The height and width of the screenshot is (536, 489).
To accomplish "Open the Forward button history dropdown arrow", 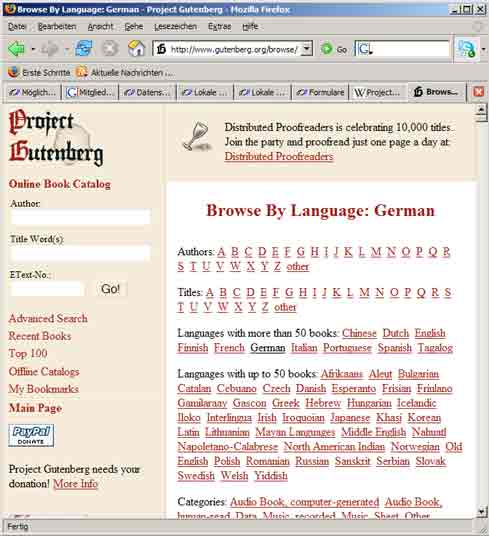I will 67,49.
